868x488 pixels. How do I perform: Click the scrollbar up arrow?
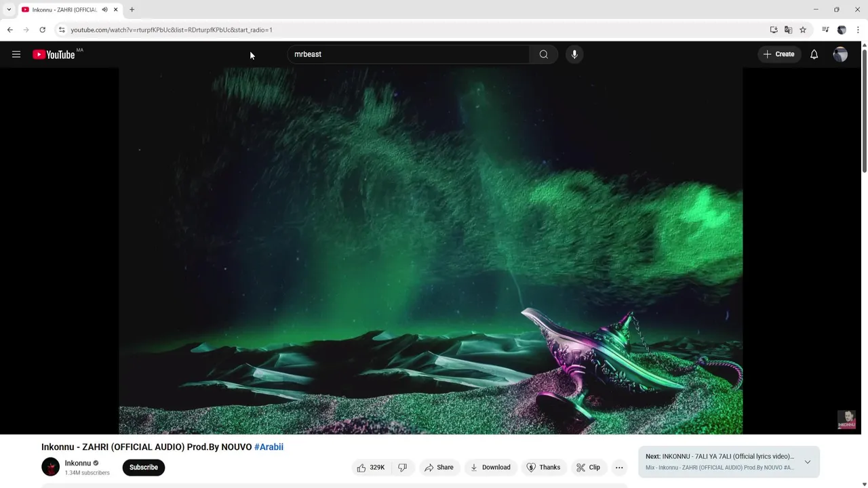pyautogui.click(x=864, y=45)
